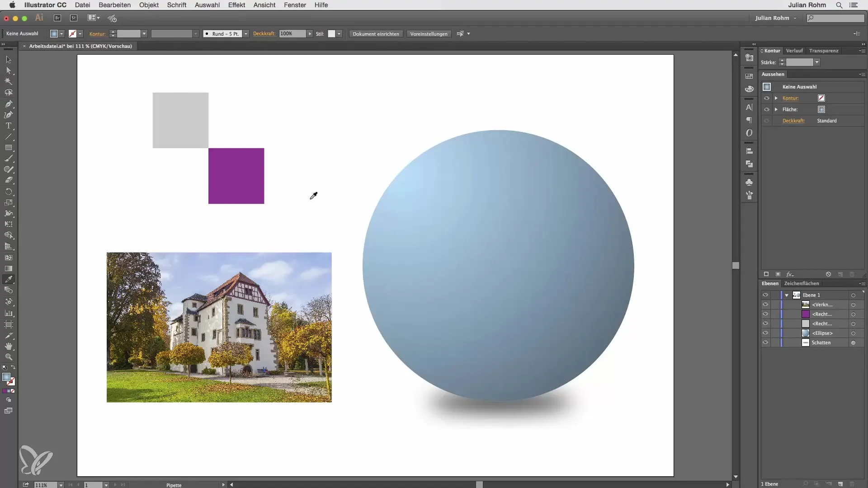Image resolution: width=868 pixels, height=488 pixels.
Task: Hide the Ebene 1 layer
Action: click(765, 295)
